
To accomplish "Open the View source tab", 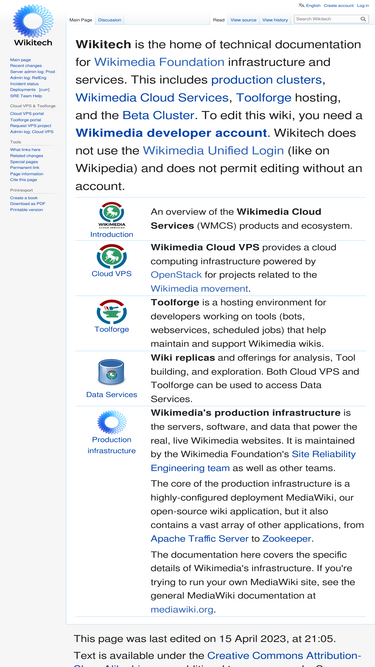I will pyautogui.click(x=243, y=20).
